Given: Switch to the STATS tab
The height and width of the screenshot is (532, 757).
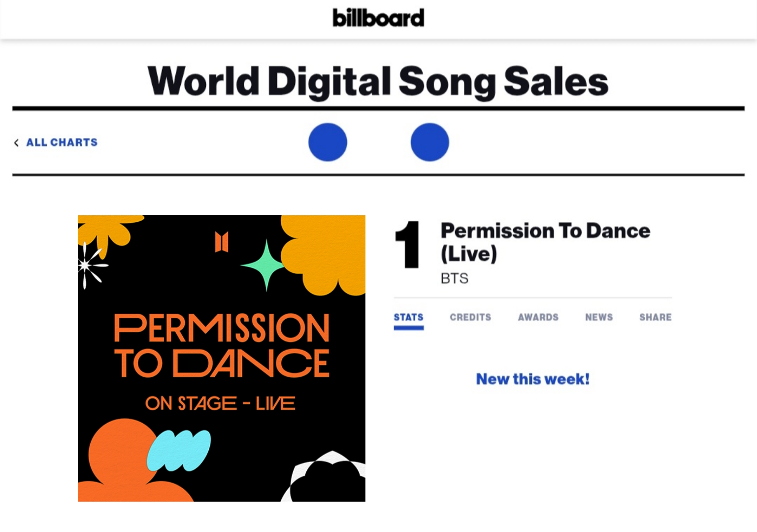Looking at the screenshot, I should tap(408, 317).
